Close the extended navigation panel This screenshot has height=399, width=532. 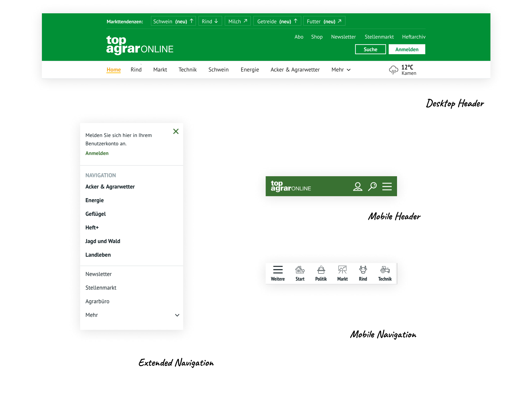click(x=176, y=131)
